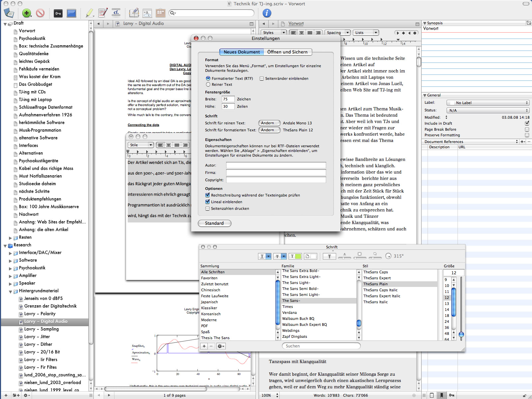
Task: Click the green Add document icon
Action: tap(27, 13)
